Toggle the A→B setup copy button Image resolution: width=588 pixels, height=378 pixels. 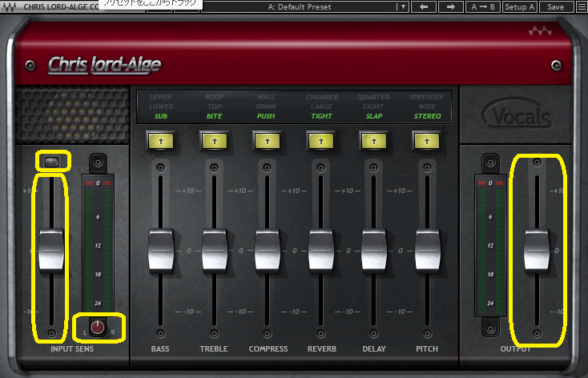pos(483,6)
